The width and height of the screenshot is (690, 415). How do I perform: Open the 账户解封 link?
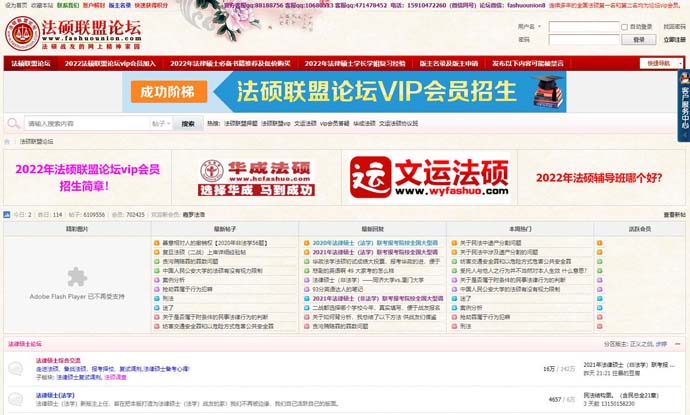coord(94,5)
